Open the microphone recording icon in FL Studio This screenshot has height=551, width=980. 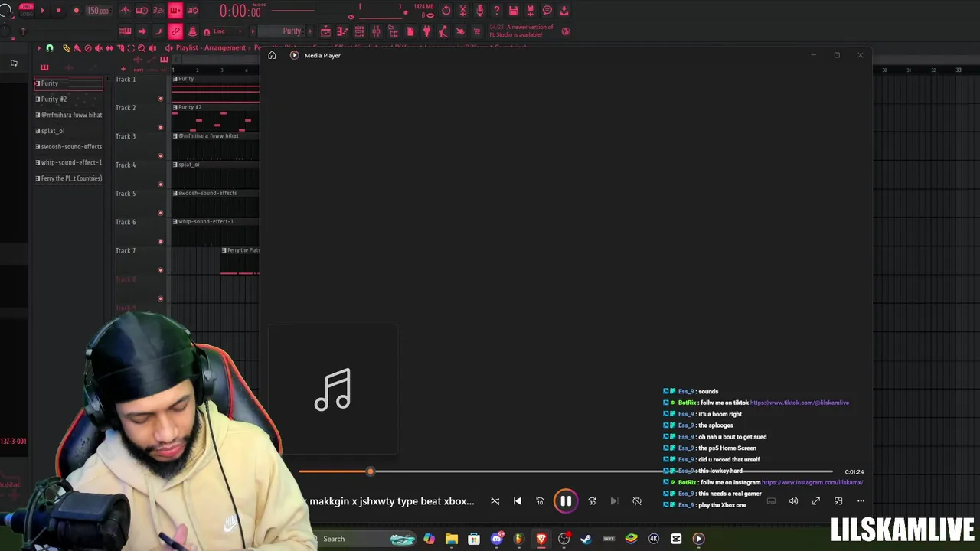coord(479,11)
